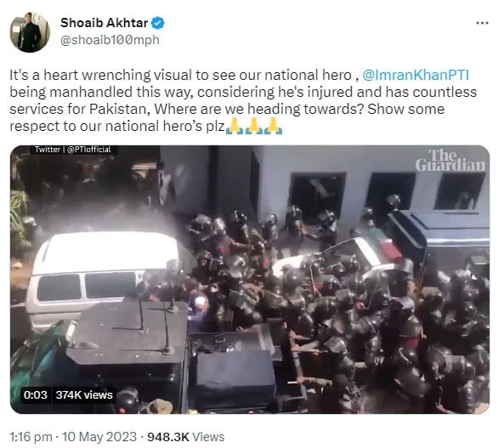Image resolution: width=504 pixels, height=448 pixels.
Task: Follow the @ImranKhanPTI mention link
Action: point(416,75)
